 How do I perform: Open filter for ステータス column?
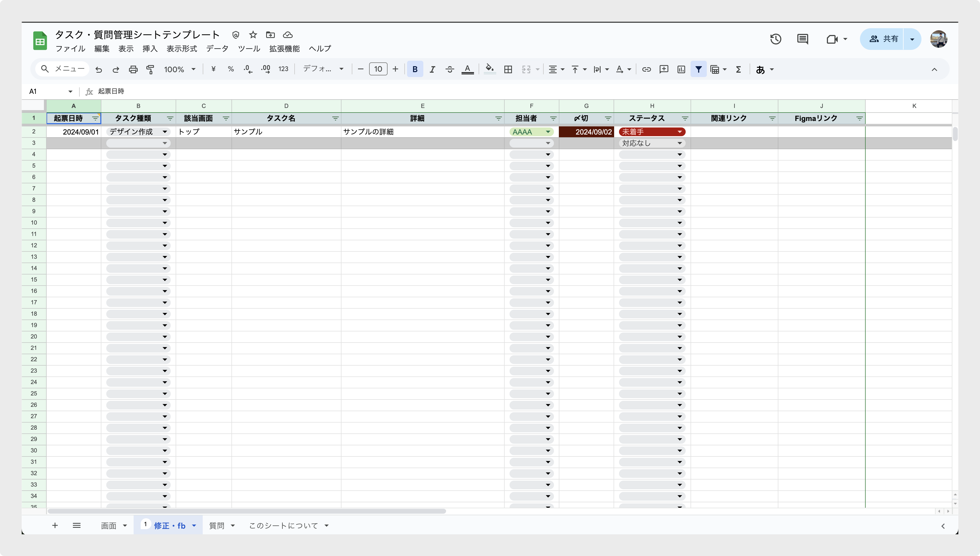pyautogui.click(x=685, y=118)
